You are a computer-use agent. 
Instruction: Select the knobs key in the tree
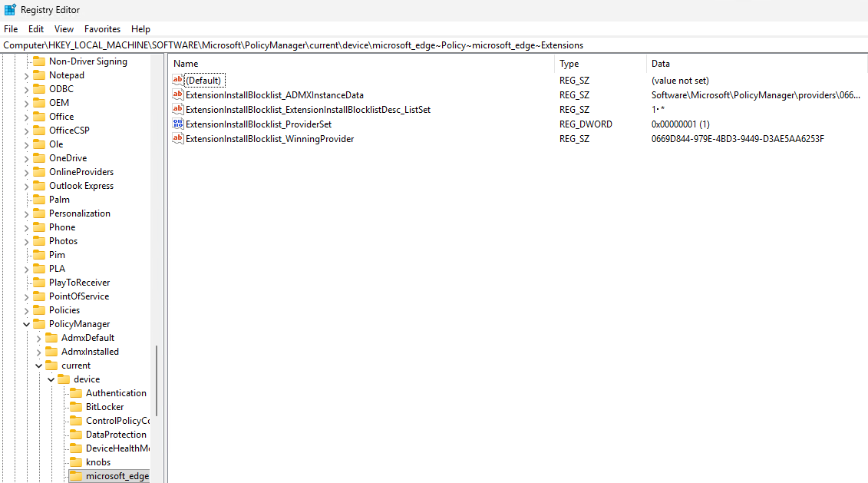click(98, 462)
